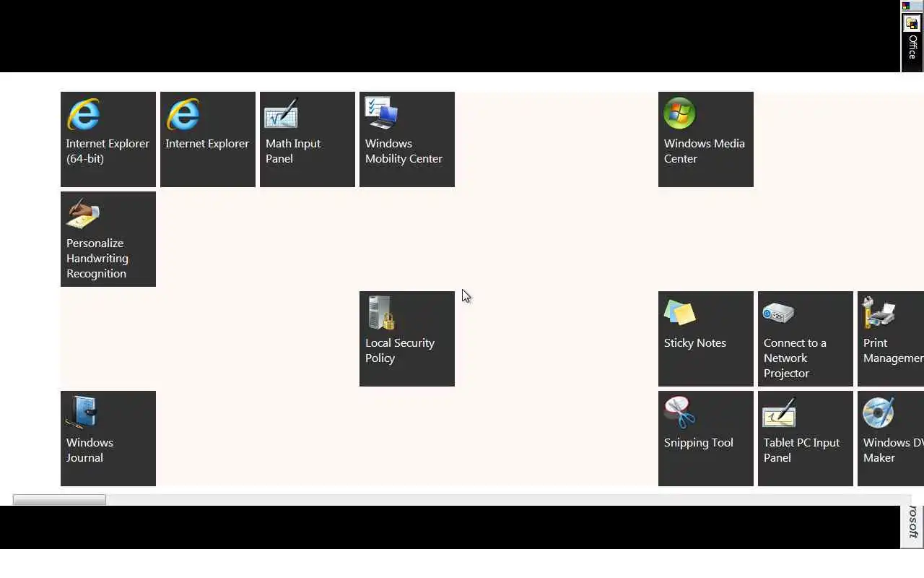Viewport: 924px width, 578px height.
Task: Open Print Management tile
Action: coord(891,339)
